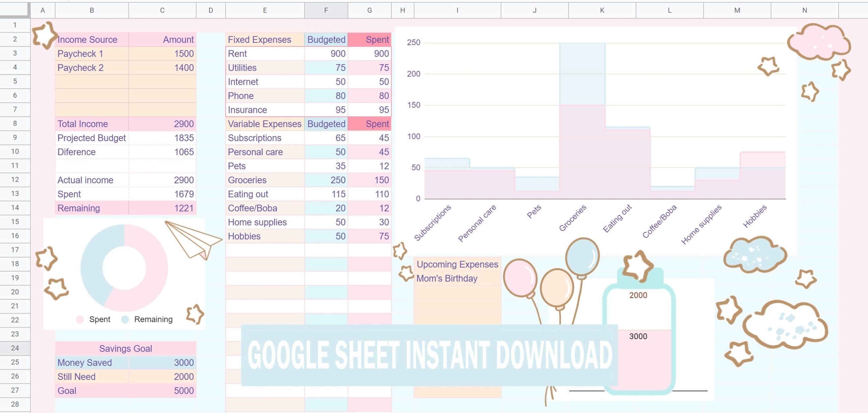Select the Utilities budgeted value 75
Viewport: 868px width, 413px height.
[x=326, y=68]
